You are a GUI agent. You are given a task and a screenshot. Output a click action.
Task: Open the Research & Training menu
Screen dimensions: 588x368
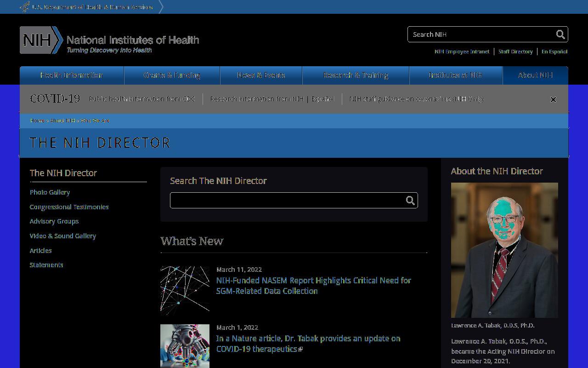(x=356, y=75)
